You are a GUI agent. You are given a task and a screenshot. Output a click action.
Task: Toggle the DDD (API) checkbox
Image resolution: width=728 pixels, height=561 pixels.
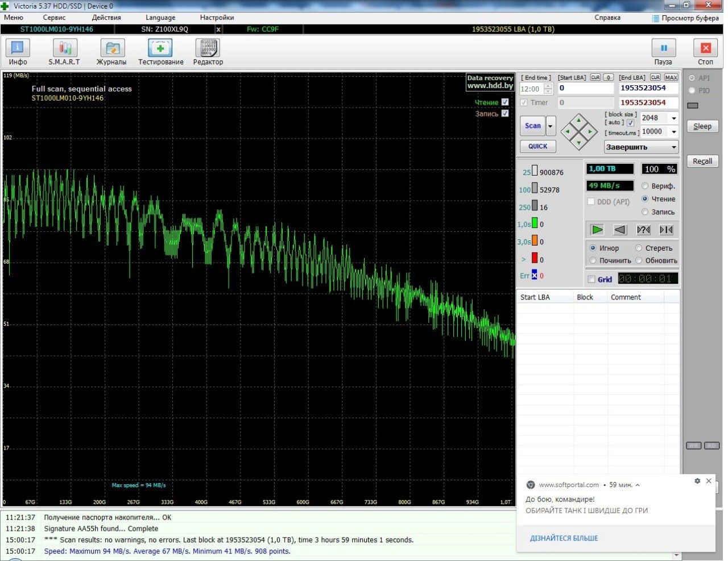591,202
